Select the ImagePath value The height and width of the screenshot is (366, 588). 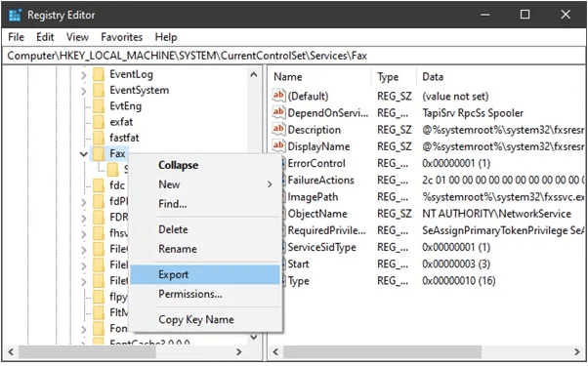[313, 197]
